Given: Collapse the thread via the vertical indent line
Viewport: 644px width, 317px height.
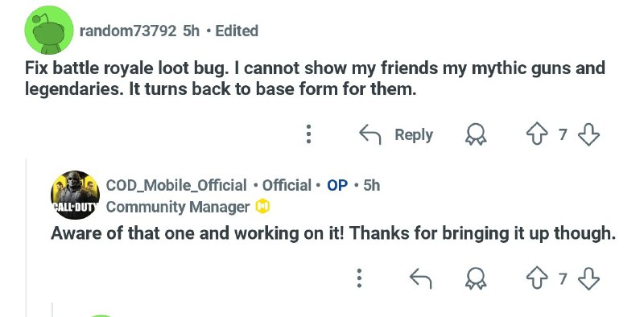Looking at the screenshot, I should click(x=27, y=237).
